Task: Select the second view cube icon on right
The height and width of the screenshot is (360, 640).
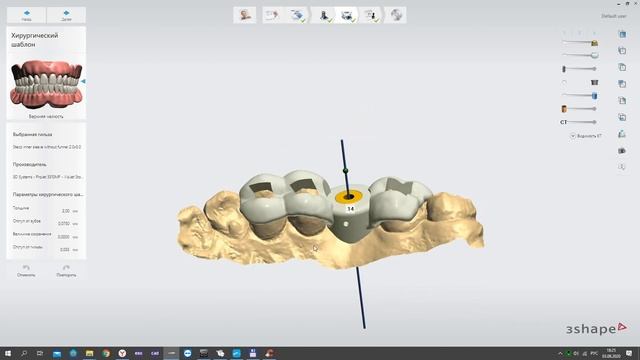Action: [622, 51]
